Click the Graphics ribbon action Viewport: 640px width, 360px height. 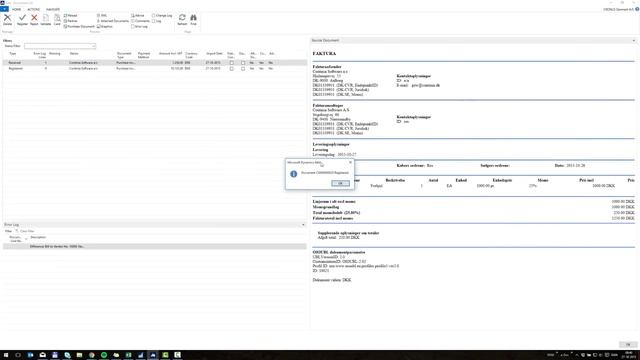tap(104, 27)
